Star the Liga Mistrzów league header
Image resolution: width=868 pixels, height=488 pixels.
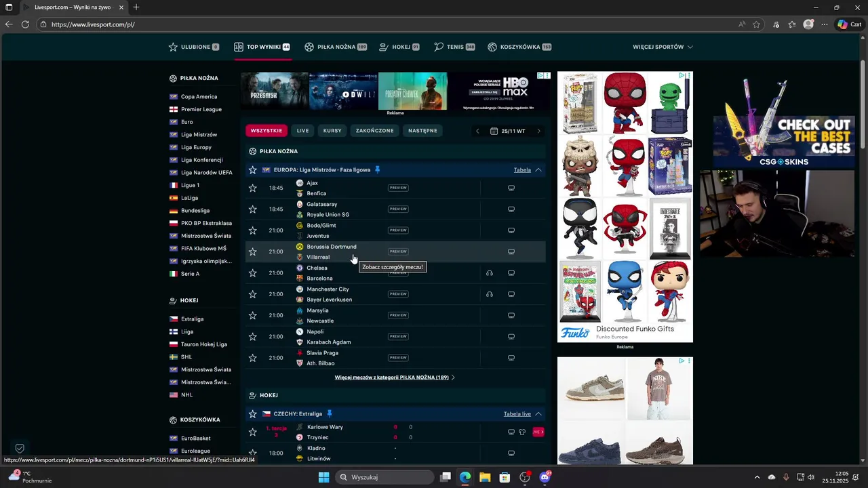253,170
